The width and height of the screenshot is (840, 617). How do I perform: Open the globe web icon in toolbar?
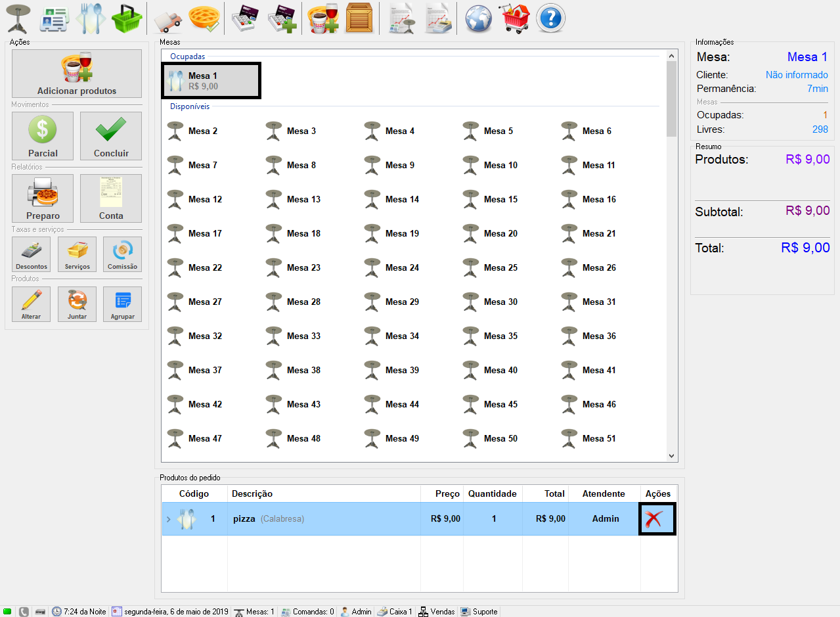[479, 18]
